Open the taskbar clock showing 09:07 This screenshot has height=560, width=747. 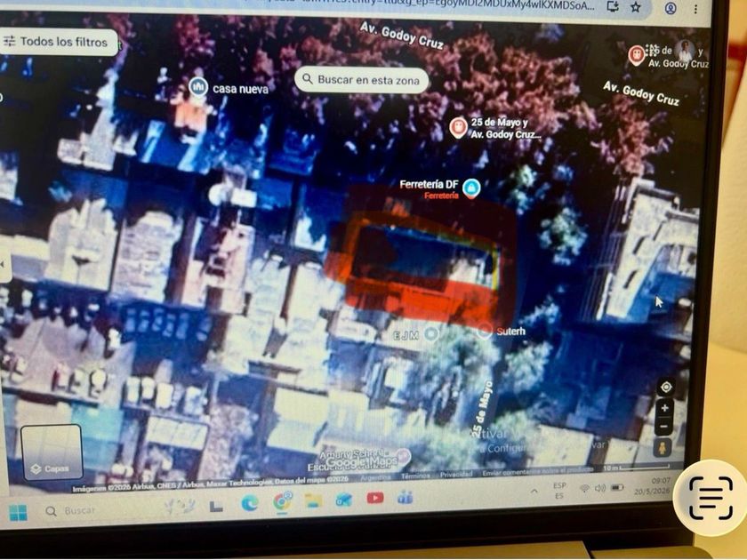coord(652,485)
